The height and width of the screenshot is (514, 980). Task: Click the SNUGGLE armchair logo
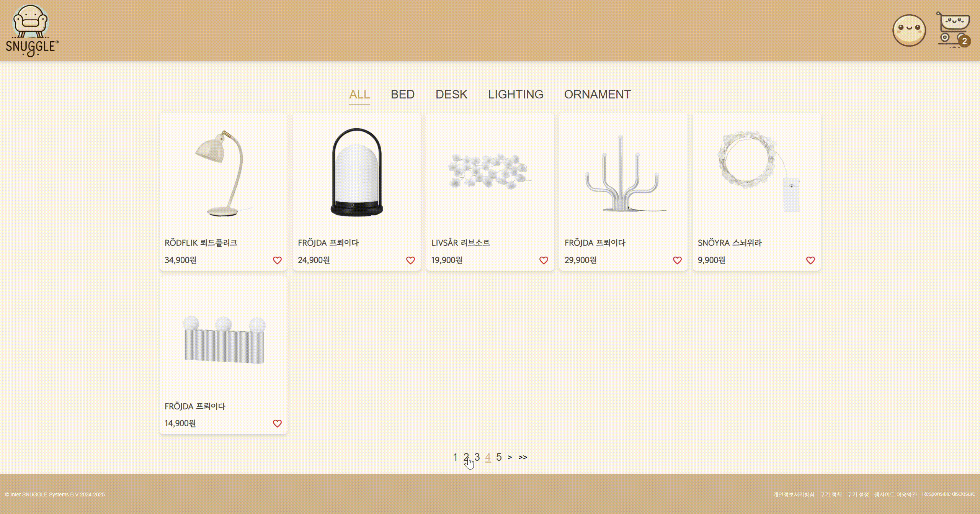pos(31,31)
